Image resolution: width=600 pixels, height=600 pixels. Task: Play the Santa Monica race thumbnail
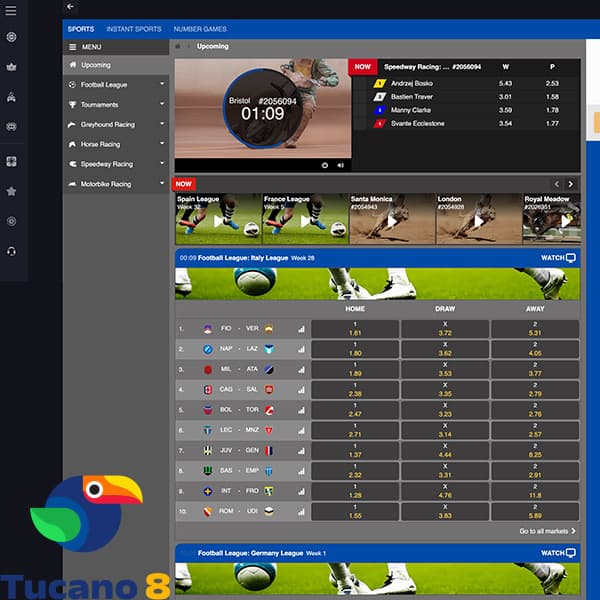click(x=391, y=221)
